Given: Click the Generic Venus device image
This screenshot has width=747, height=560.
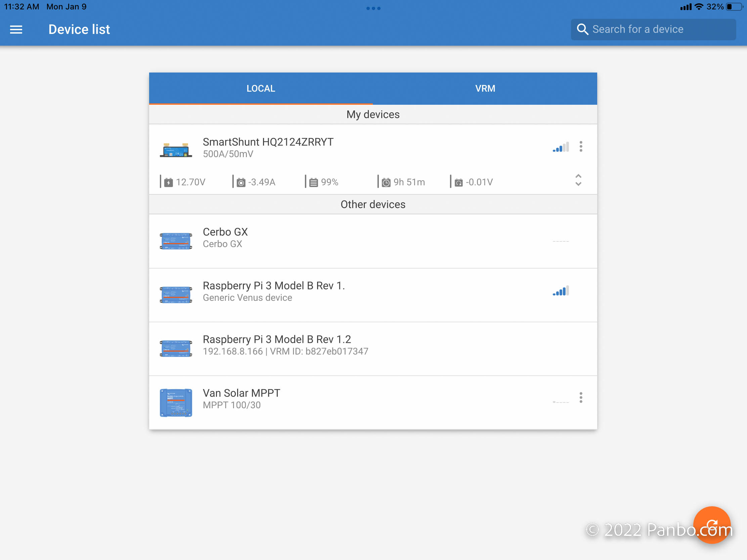Looking at the screenshot, I should pos(176,295).
